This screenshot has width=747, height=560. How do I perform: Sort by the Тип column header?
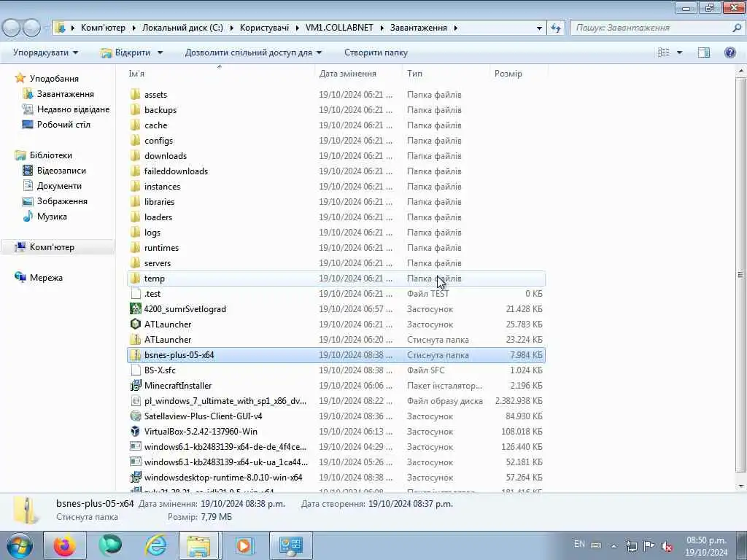(446, 74)
